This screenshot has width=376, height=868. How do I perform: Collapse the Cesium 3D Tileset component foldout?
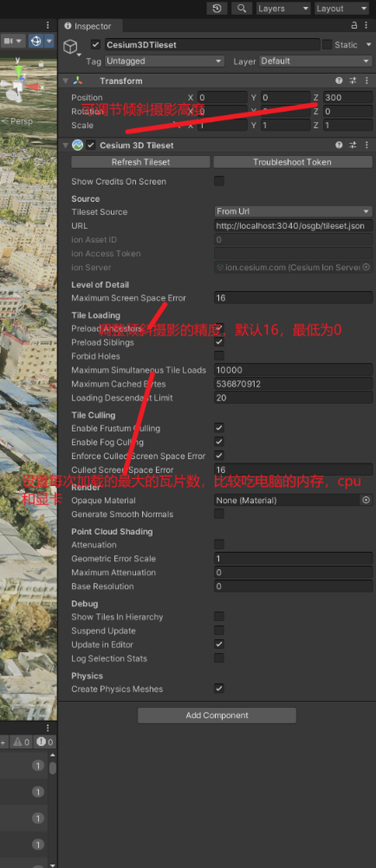coord(65,145)
